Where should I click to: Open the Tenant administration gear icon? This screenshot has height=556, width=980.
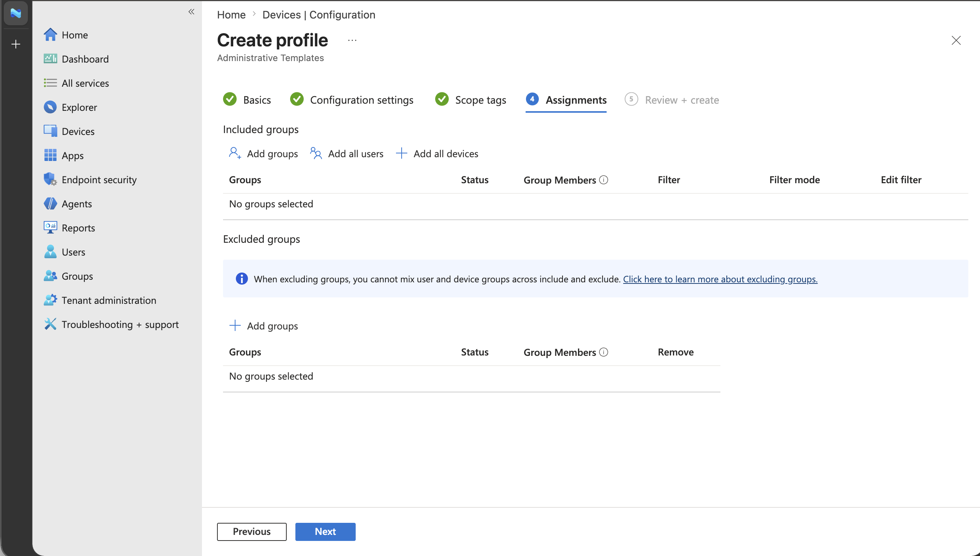pyautogui.click(x=50, y=300)
